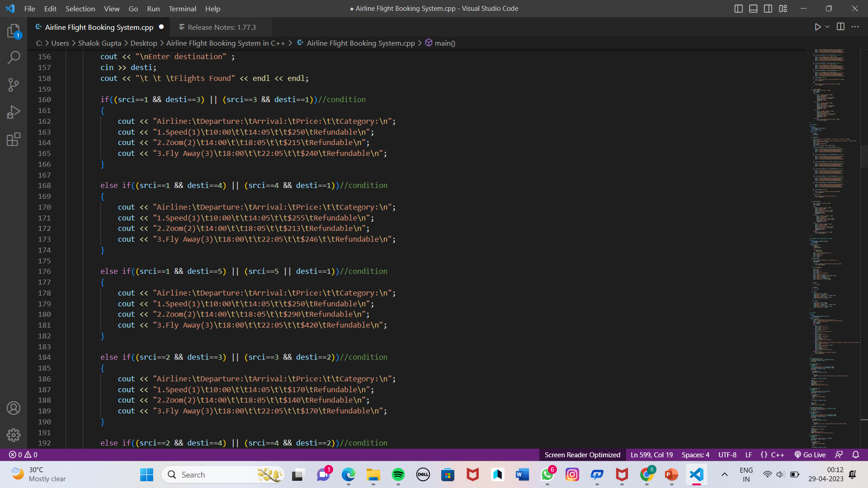The width and height of the screenshot is (868, 488).
Task: Open the Accounts menu icon
Action: [14, 408]
